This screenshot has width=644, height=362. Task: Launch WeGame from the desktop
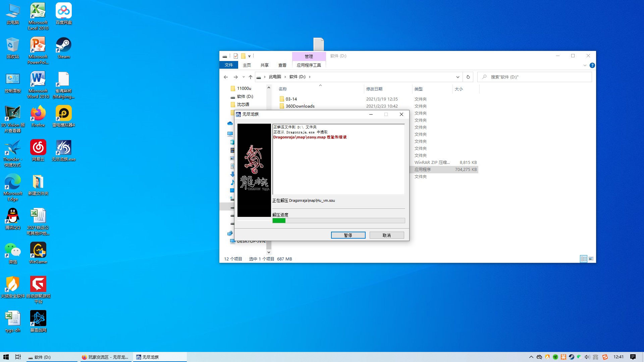[38, 253]
